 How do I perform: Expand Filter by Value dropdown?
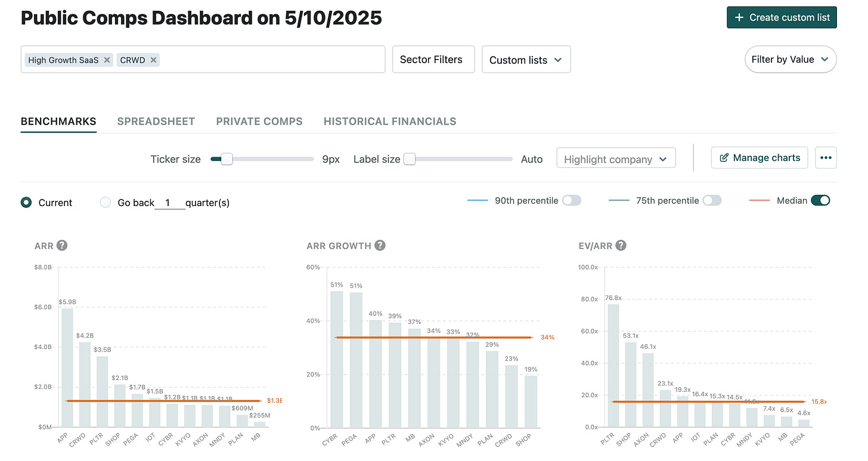point(790,60)
